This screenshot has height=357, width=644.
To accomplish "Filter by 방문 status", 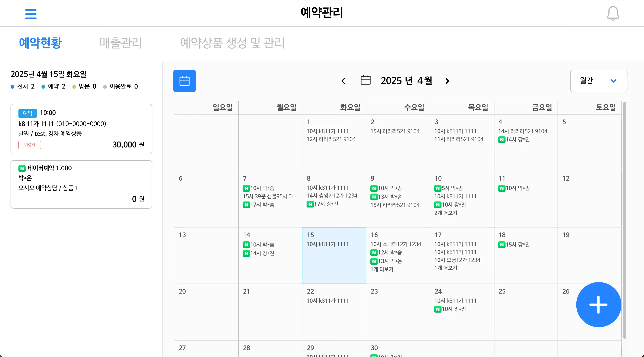I will click(84, 86).
